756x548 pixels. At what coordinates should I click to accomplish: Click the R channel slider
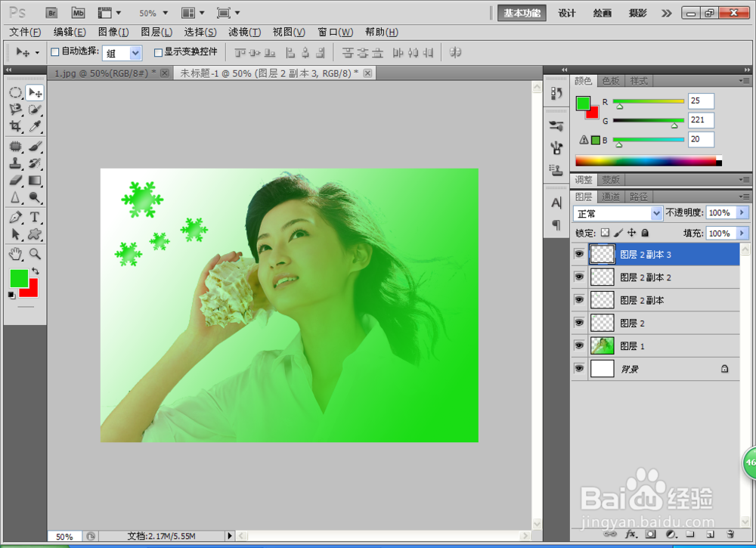648,101
